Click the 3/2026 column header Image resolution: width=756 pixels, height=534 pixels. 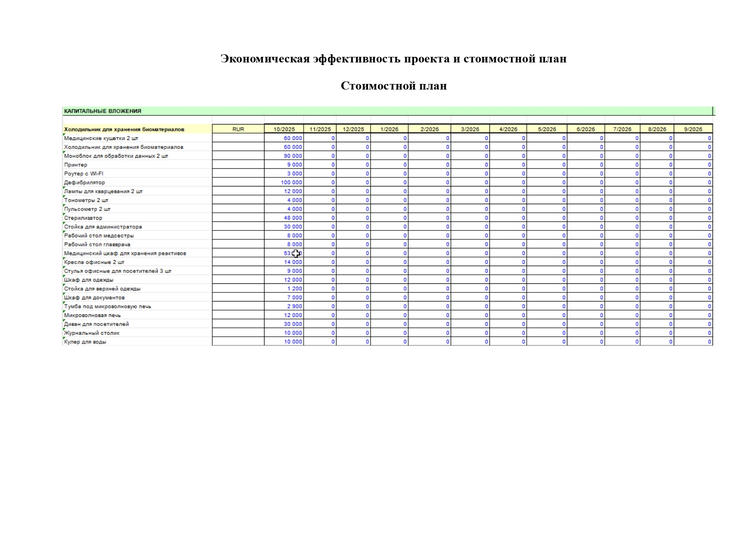pyautogui.click(x=470, y=129)
